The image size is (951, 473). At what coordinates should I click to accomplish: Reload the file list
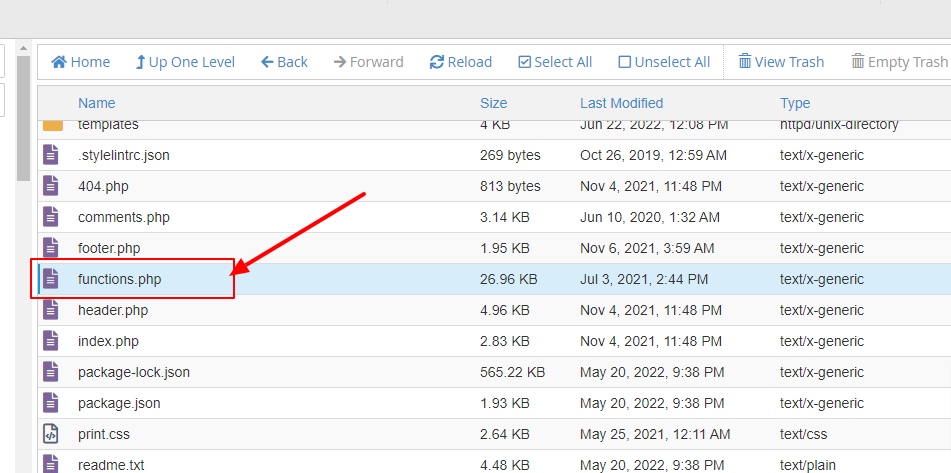point(461,62)
